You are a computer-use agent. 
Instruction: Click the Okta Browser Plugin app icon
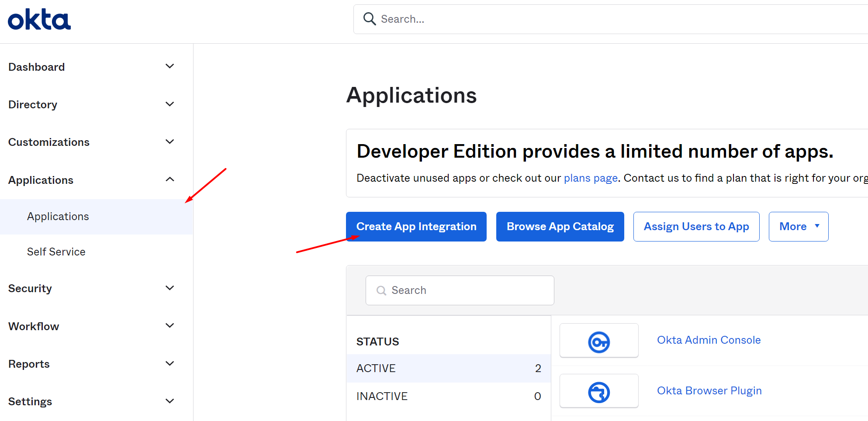coord(599,391)
